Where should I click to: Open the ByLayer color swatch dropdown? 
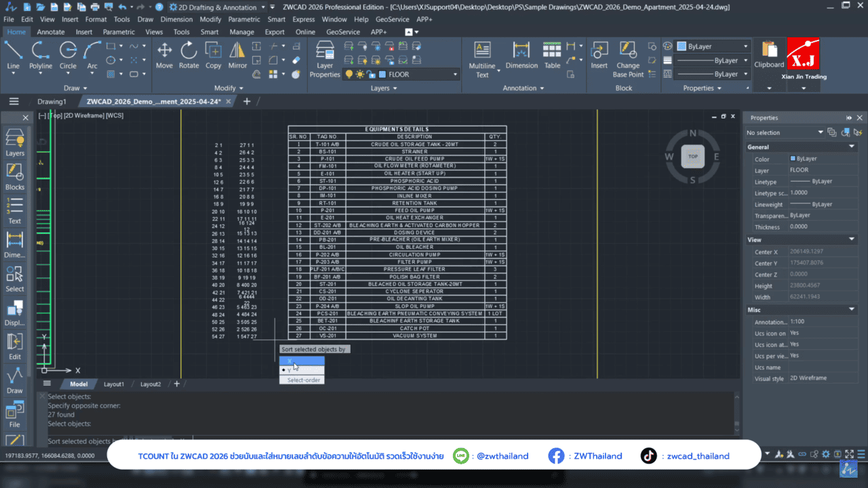click(745, 47)
